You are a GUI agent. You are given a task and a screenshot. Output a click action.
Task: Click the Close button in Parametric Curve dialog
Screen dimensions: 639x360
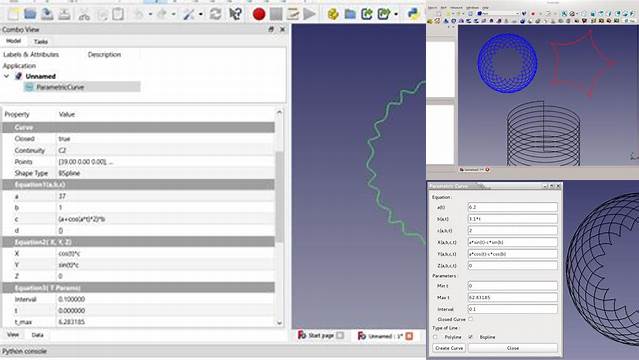point(513,348)
